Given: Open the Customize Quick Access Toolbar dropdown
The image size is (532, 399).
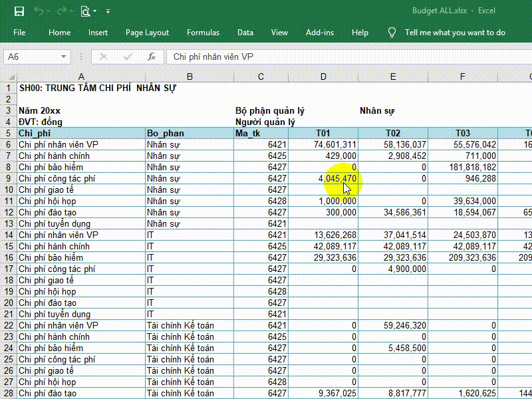Looking at the screenshot, I should click(x=108, y=11).
